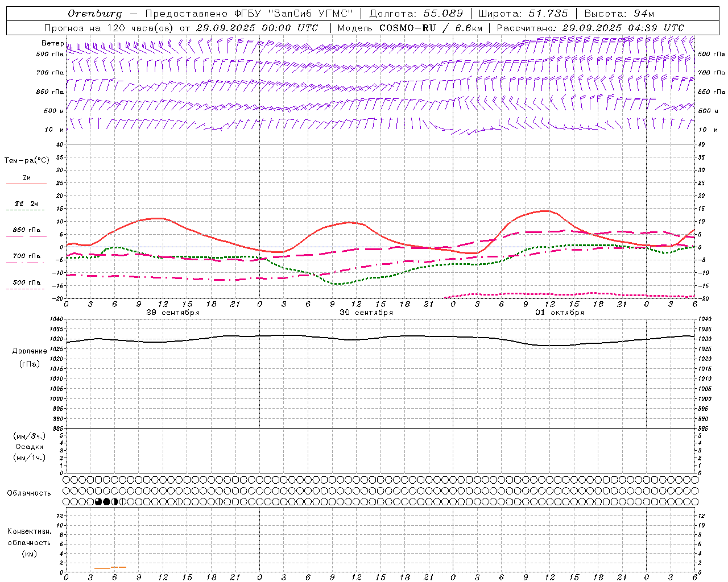Click the "Ветер" wind panel label
This screenshot has height=582, width=728.
pos(53,43)
